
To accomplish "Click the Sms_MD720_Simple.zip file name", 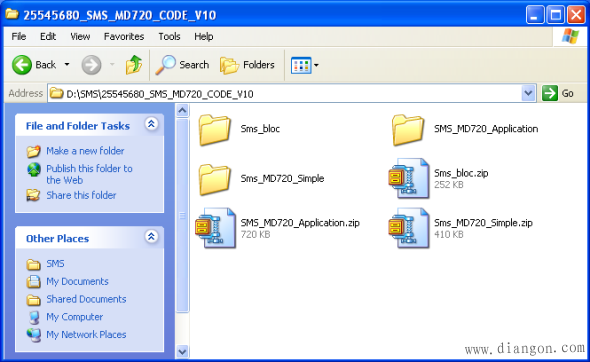I will pyautogui.click(x=483, y=223).
